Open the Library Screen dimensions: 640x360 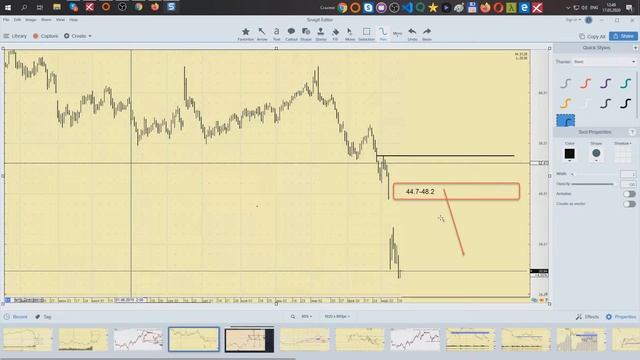click(x=15, y=36)
